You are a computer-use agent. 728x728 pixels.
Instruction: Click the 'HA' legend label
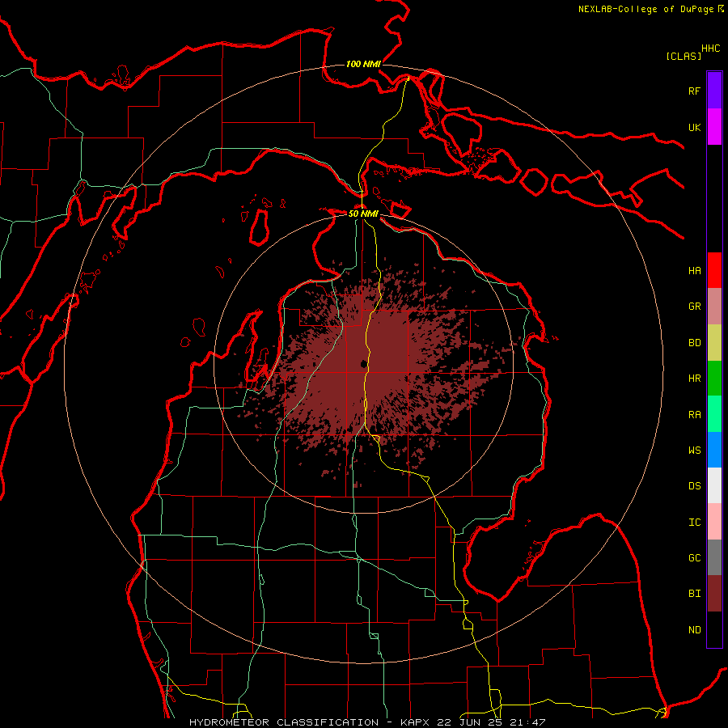coord(694,271)
